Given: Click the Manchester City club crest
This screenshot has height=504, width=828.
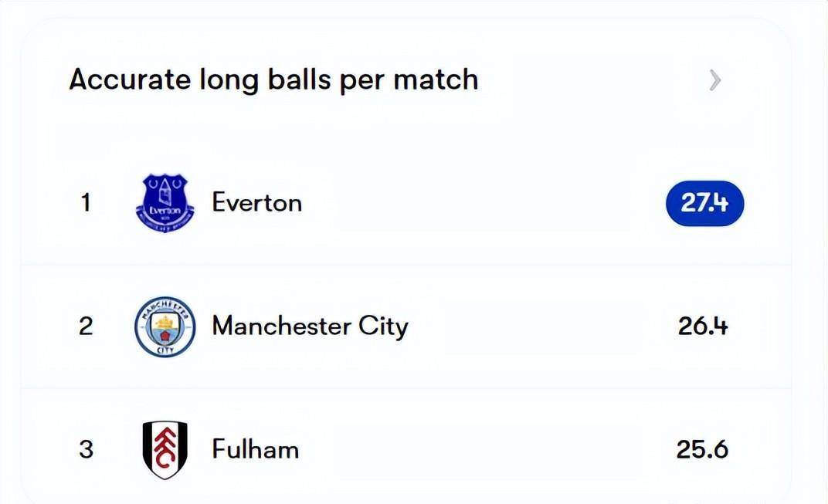Looking at the screenshot, I should (165, 326).
